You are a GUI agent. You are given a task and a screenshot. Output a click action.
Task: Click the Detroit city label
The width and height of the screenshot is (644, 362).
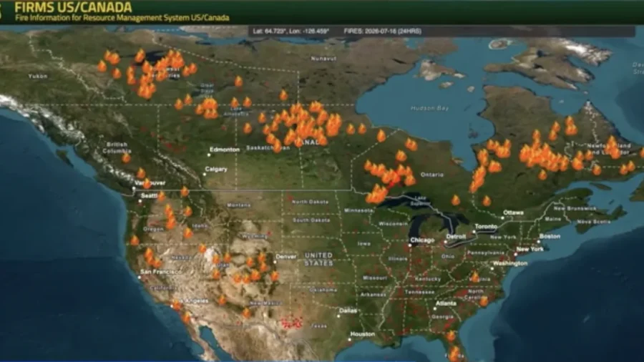tap(456, 237)
